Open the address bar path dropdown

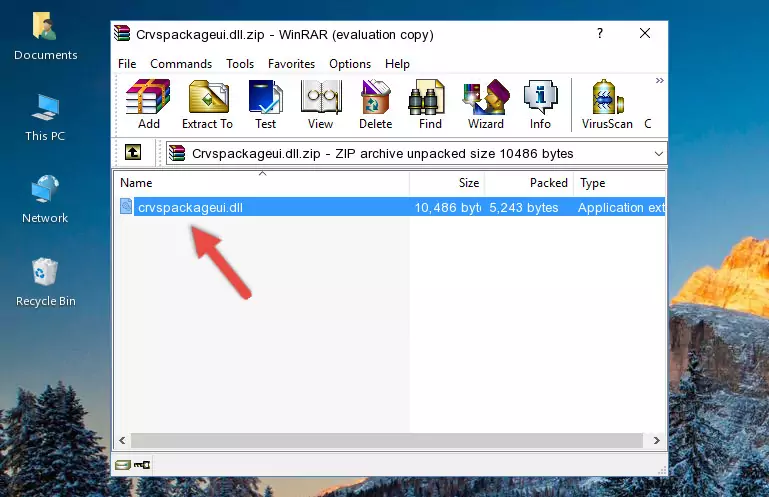(658, 154)
